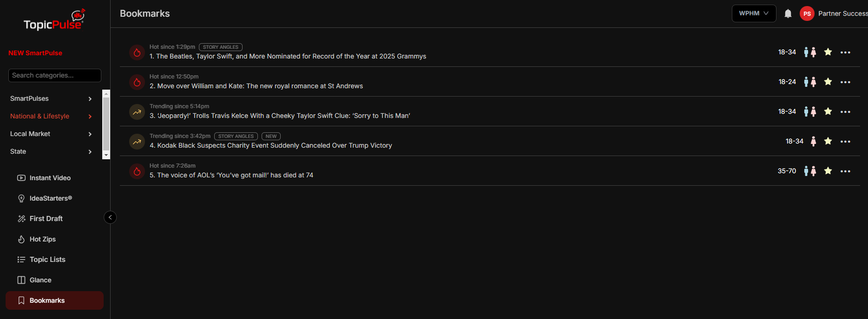Screen dimensions: 868x319
Task: Click the PS profile avatar
Action: tap(807, 14)
